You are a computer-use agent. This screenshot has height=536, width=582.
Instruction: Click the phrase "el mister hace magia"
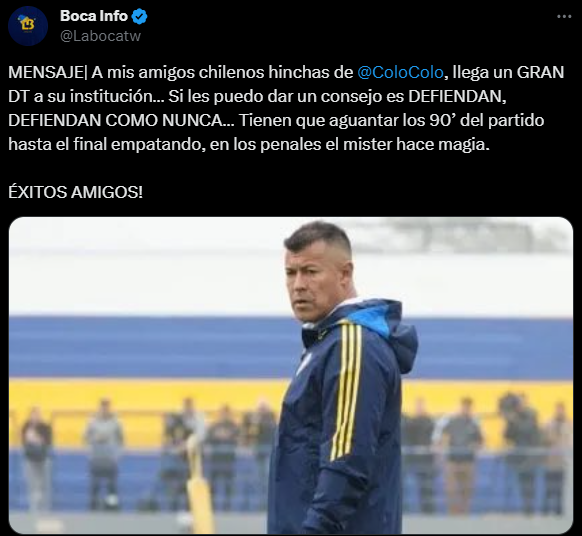(405, 144)
